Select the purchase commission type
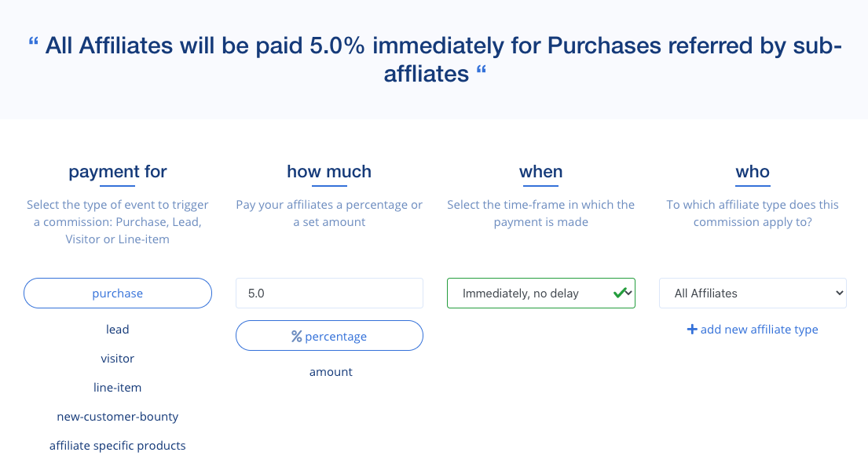This screenshot has height=474, width=868. (x=117, y=293)
